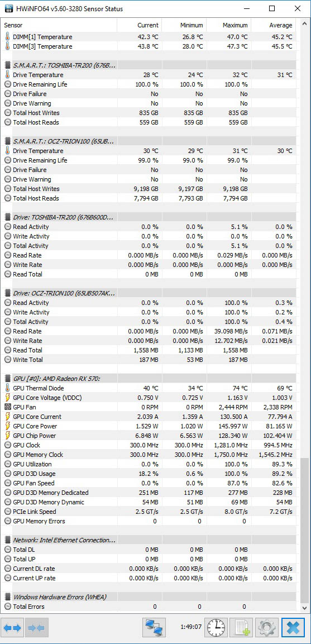Click the scrollbar up arrow

point(304,24)
